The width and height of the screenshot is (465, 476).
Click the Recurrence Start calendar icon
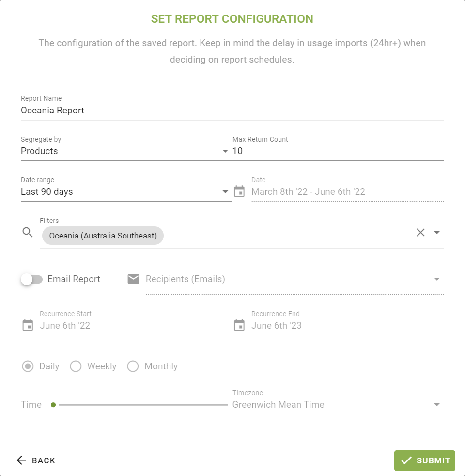point(28,325)
